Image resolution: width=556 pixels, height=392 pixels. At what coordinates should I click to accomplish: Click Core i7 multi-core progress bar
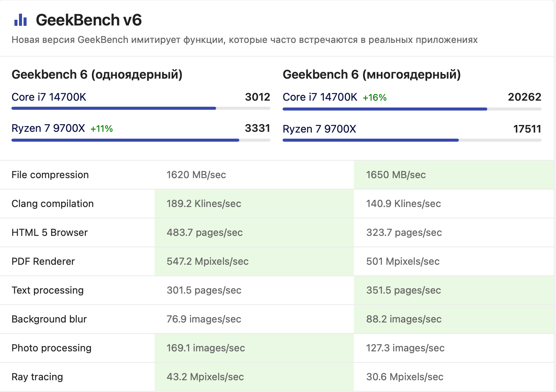[x=412, y=109]
